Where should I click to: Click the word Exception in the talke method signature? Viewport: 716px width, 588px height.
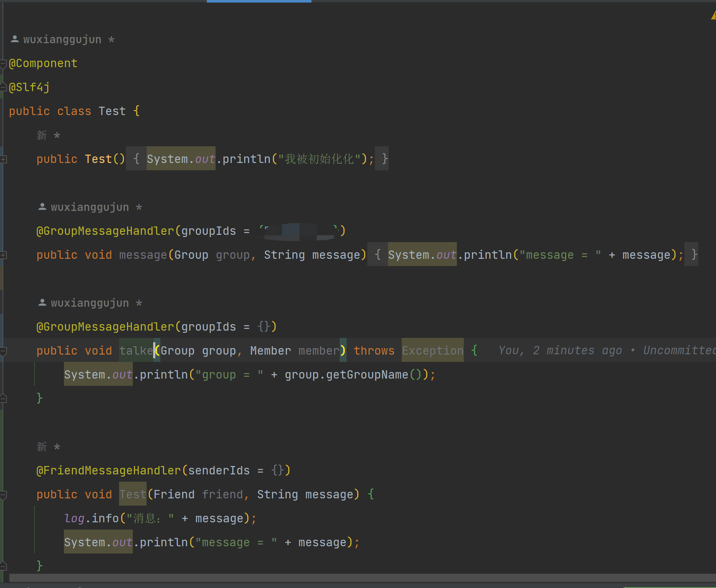coord(432,350)
